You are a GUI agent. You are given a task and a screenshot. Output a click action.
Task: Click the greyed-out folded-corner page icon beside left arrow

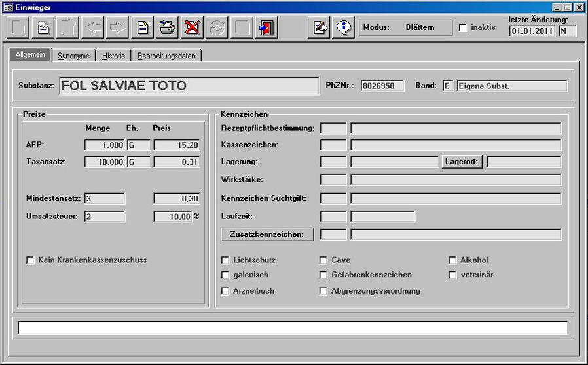click(68, 27)
